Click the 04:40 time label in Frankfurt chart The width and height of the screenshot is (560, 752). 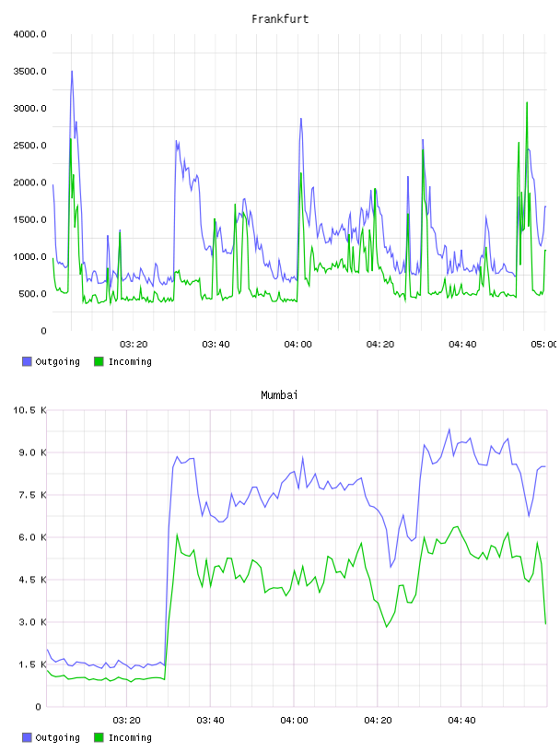(462, 345)
